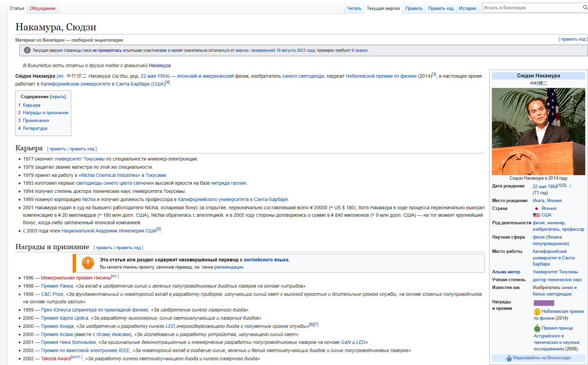Jump to Литература in contents
This screenshot has height=365, width=588.
coord(35,128)
